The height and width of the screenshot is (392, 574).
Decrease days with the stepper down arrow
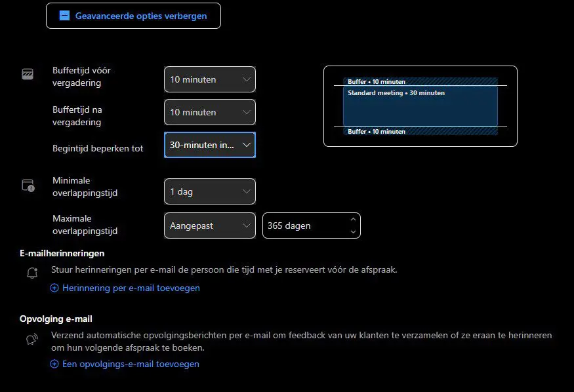point(354,231)
